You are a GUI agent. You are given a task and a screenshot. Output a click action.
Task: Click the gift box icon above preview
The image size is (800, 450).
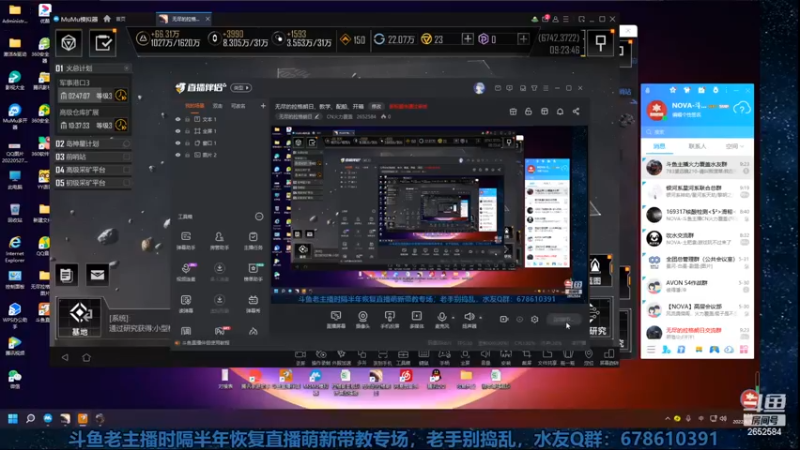click(x=513, y=111)
